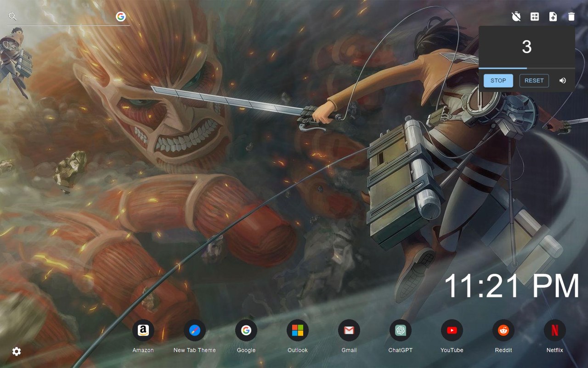
Task: Open the Google search engine selector
Action: coord(121,17)
